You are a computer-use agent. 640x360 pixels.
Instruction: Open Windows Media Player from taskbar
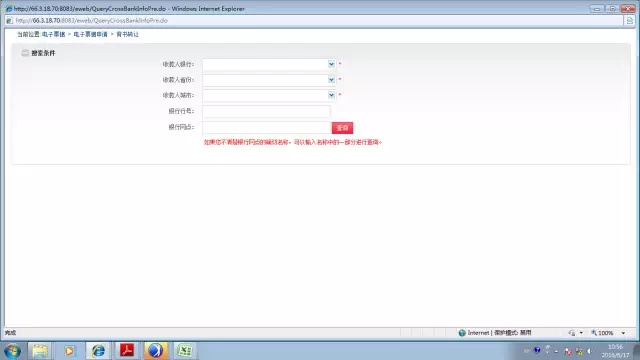pyautogui.click(x=69, y=351)
